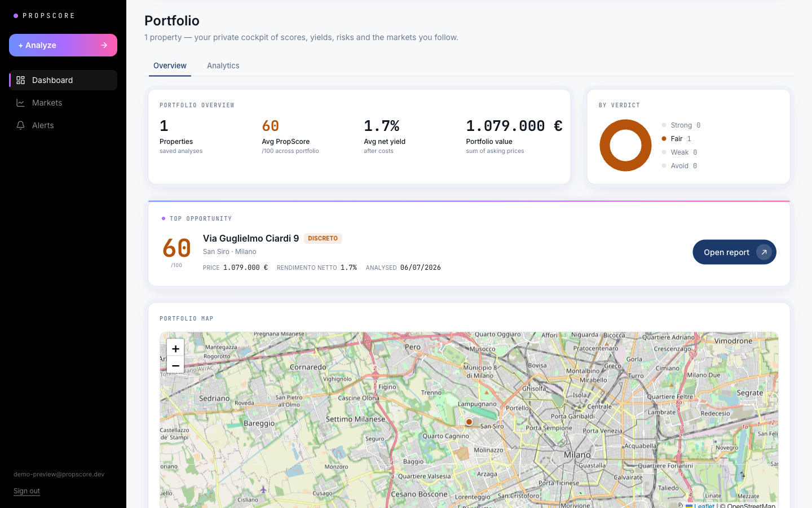The width and height of the screenshot is (812, 508).
Task: Click the Dashboard grid icon
Action: (20, 80)
